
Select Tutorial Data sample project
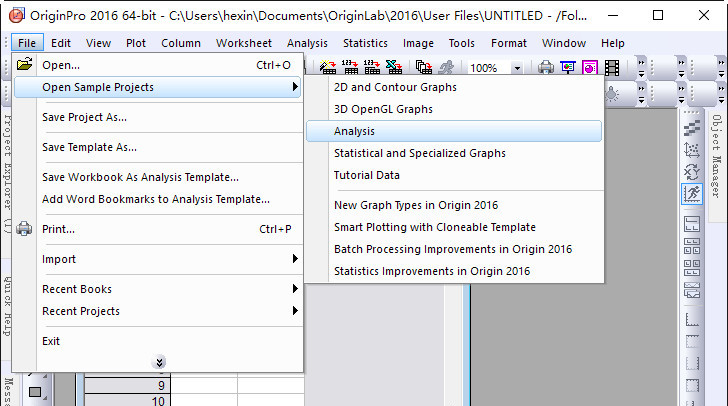(x=454, y=175)
